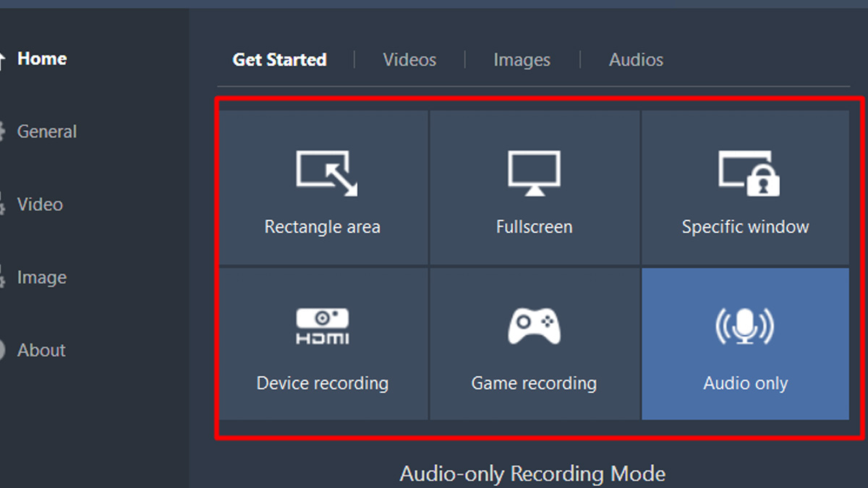Switch to the Videos tab
Viewport: 868px width, 488px height.
tap(409, 60)
